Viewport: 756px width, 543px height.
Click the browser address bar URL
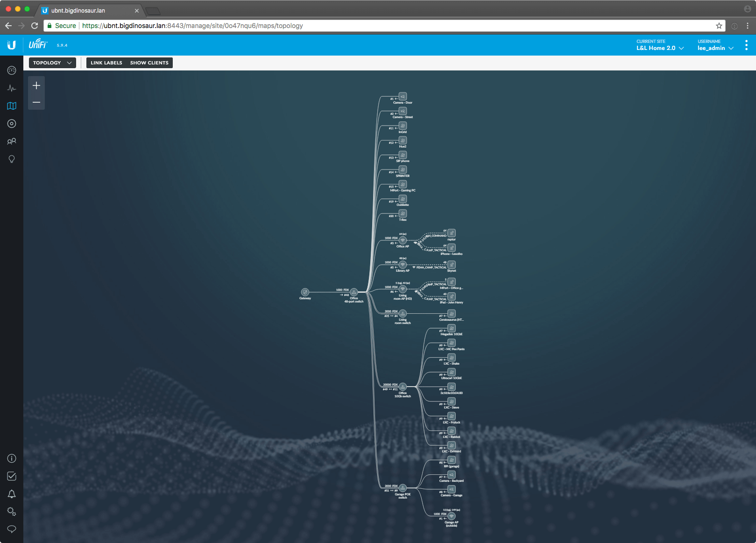tap(192, 26)
